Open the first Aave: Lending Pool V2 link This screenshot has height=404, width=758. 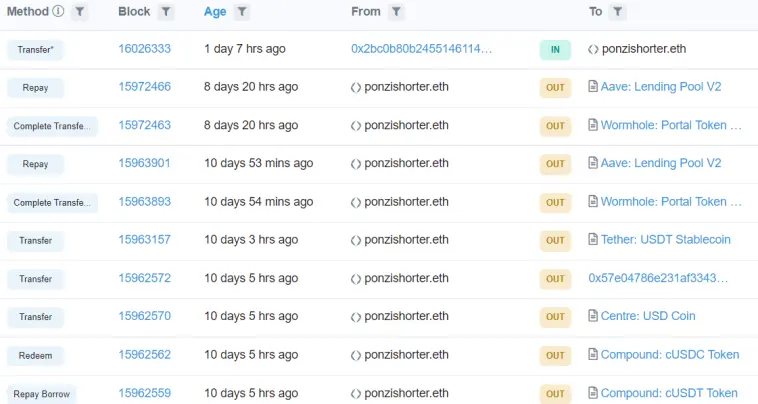661,87
